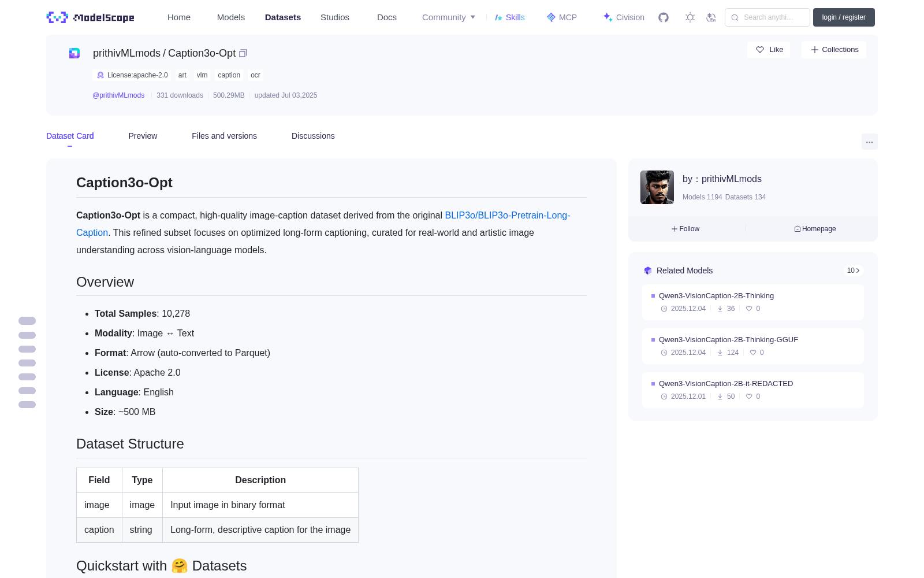The width and height of the screenshot is (924, 578).
Task: Click the author profile photo thumbnail
Action: click(x=657, y=187)
